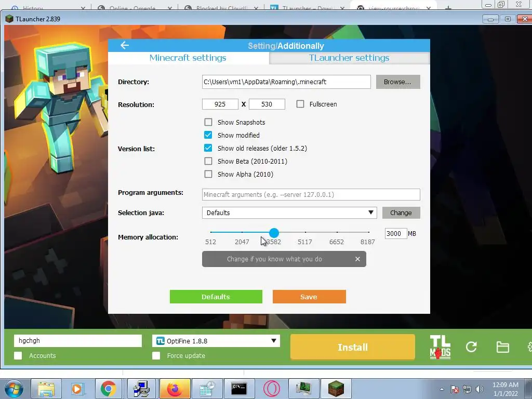The width and height of the screenshot is (532, 399).
Task: Click the resolution width field 925
Action: 220,104
